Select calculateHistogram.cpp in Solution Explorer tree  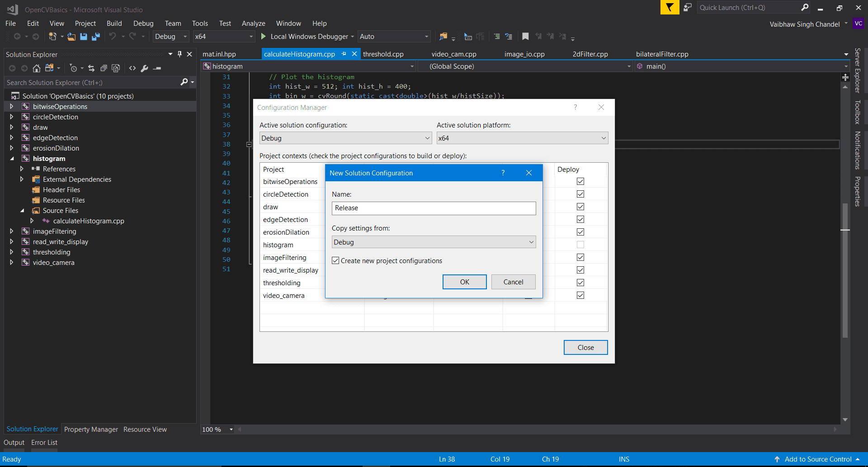[x=89, y=221]
